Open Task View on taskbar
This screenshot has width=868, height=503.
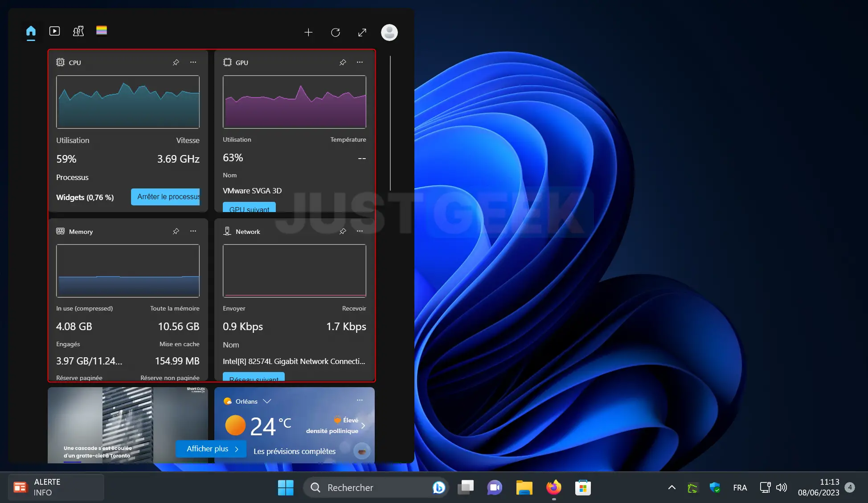pos(466,487)
